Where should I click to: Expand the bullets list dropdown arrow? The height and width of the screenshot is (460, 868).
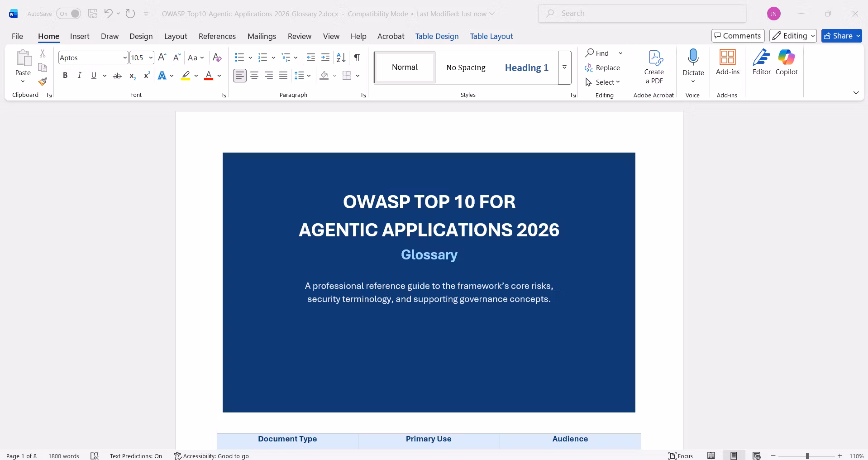click(250, 57)
